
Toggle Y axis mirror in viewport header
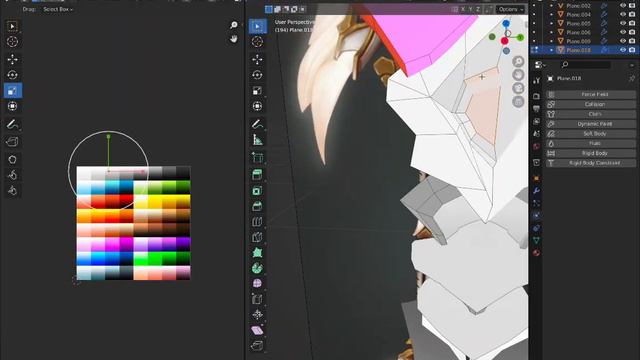pyautogui.click(x=471, y=9)
